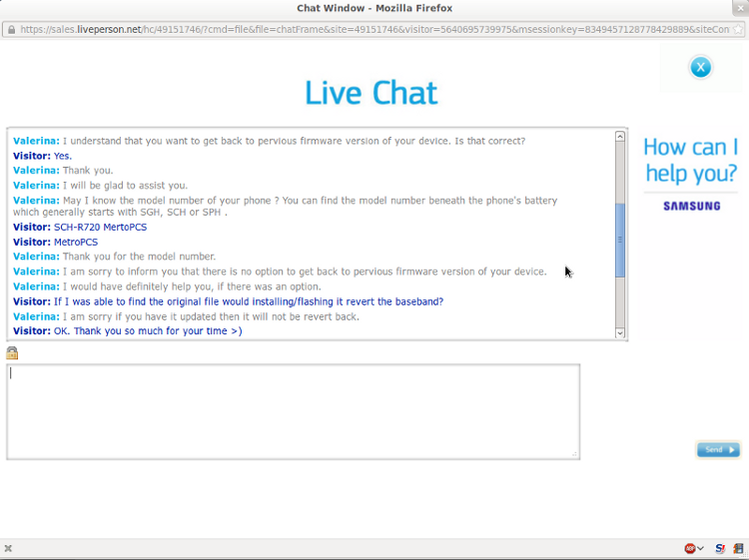Click the padlock icon below the chat log
This screenshot has height=560, width=749.
(x=12, y=353)
